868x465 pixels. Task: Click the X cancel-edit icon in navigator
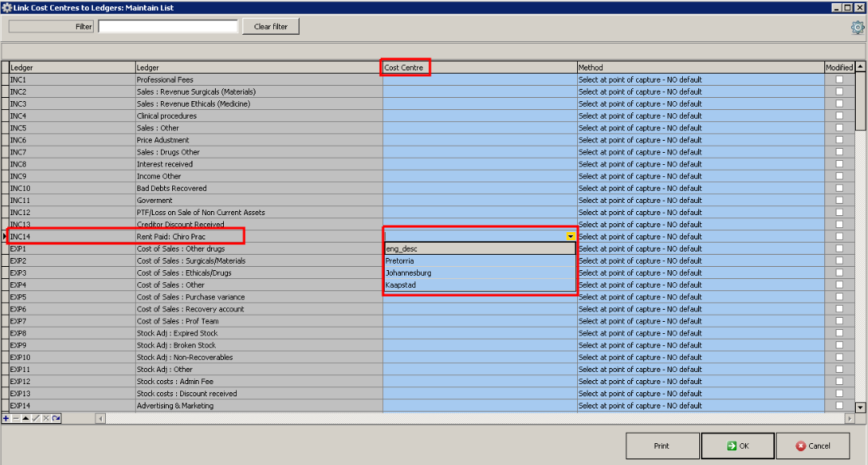coord(46,418)
